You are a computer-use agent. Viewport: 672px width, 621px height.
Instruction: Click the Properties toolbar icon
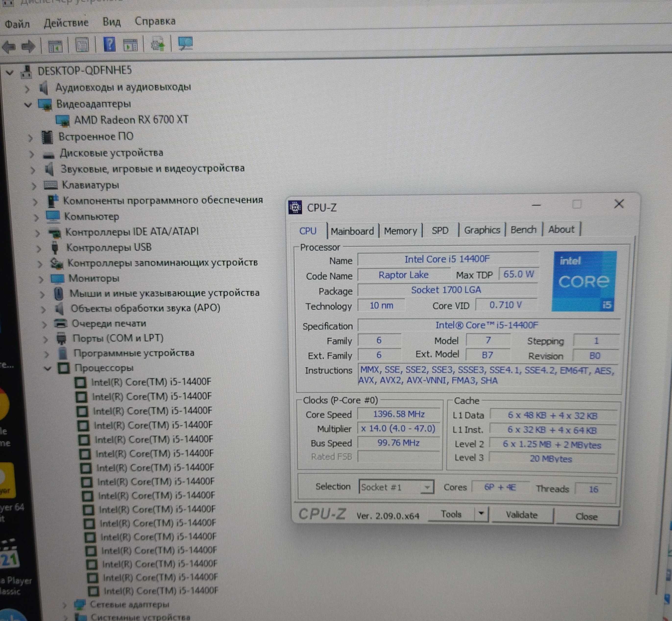point(82,45)
